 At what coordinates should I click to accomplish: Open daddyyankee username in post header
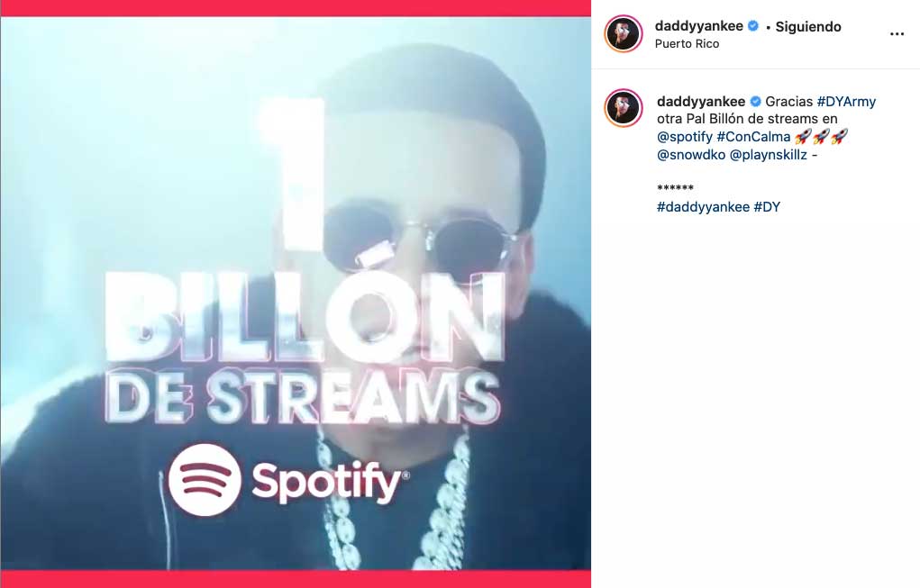pos(699,26)
